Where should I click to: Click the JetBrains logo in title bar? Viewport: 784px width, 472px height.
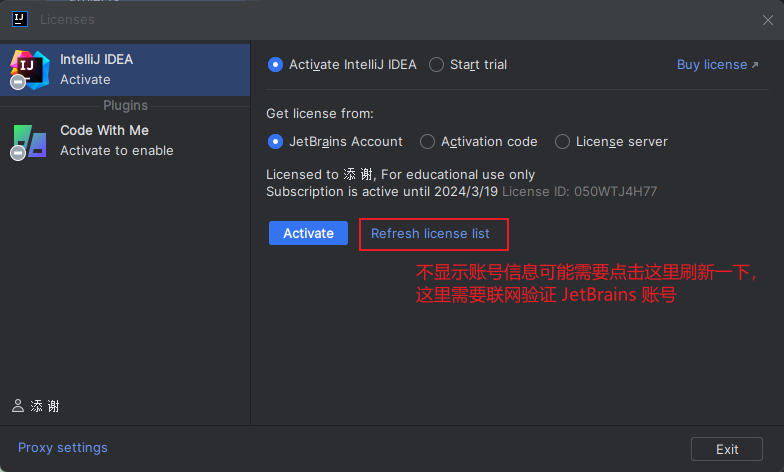(18, 19)
